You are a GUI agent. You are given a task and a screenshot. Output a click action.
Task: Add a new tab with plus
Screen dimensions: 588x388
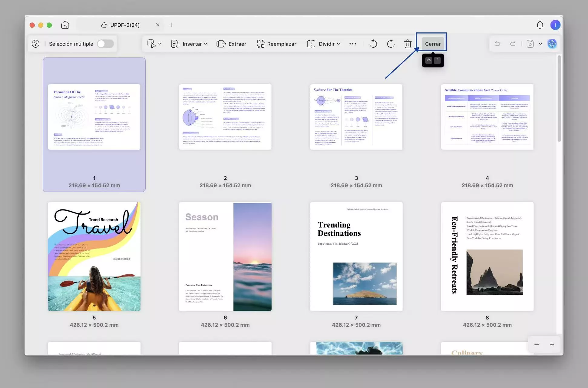coord(171,25)
